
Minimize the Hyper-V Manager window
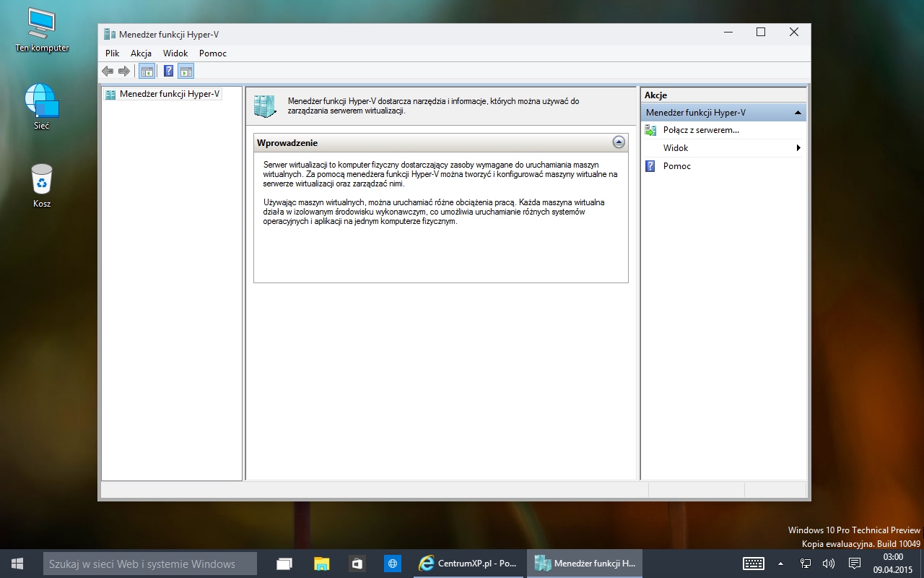click(x=727, y=32)
